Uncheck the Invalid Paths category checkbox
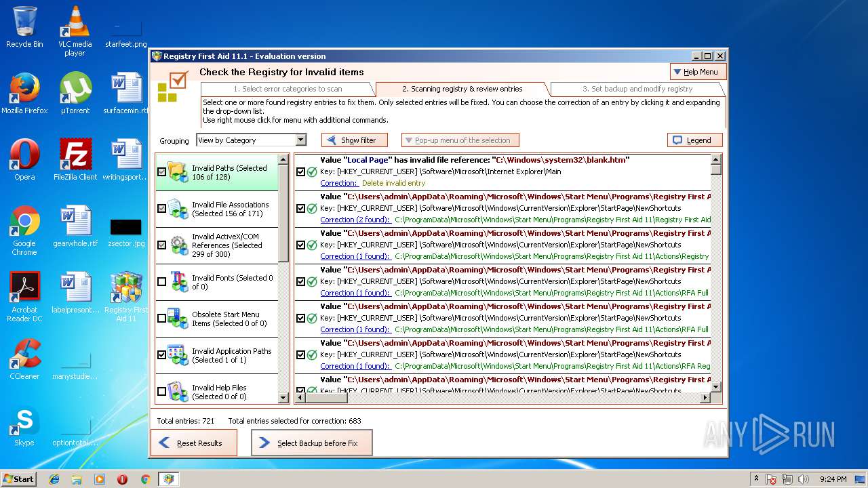This screenshot has height=488, width=868. click(x=161, y=172)
